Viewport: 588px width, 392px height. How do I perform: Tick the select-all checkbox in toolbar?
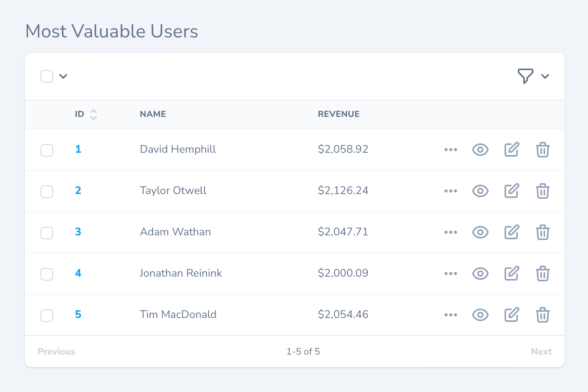(x=47, y=76)
